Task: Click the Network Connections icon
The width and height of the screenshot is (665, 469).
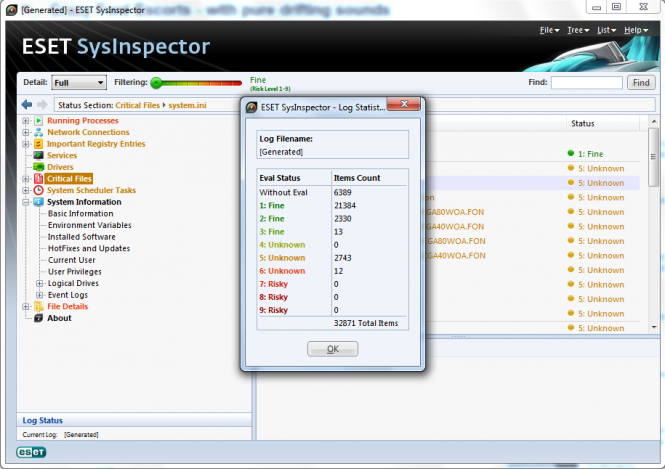Action: pos(39,132)
